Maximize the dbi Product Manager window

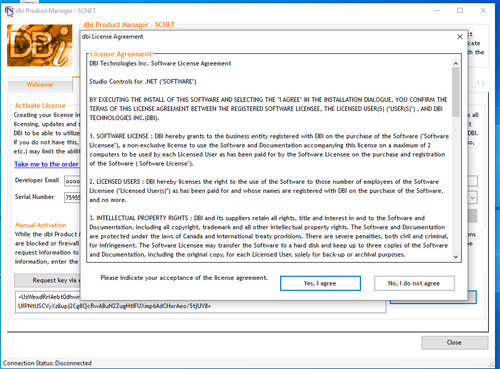point(460,11)
